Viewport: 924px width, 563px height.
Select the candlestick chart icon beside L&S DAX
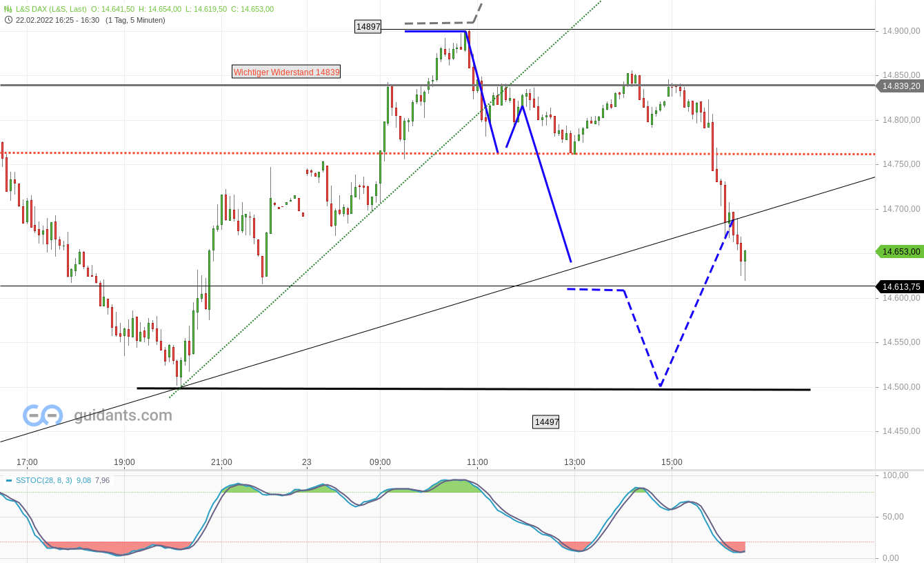(7, 10)
